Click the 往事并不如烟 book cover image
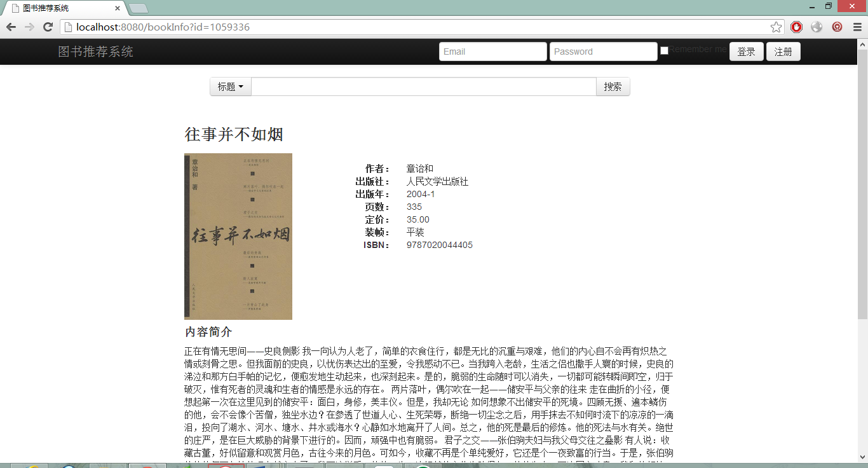 point(238,237)
